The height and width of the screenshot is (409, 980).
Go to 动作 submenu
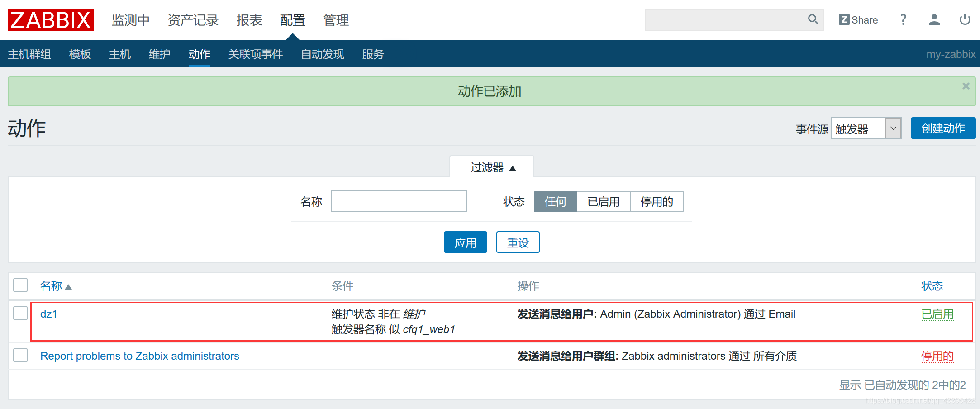(x=200, y=54)
